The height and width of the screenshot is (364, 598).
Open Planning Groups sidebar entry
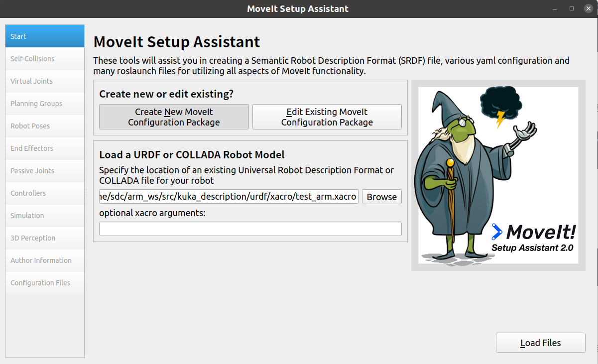coord(45,104)
